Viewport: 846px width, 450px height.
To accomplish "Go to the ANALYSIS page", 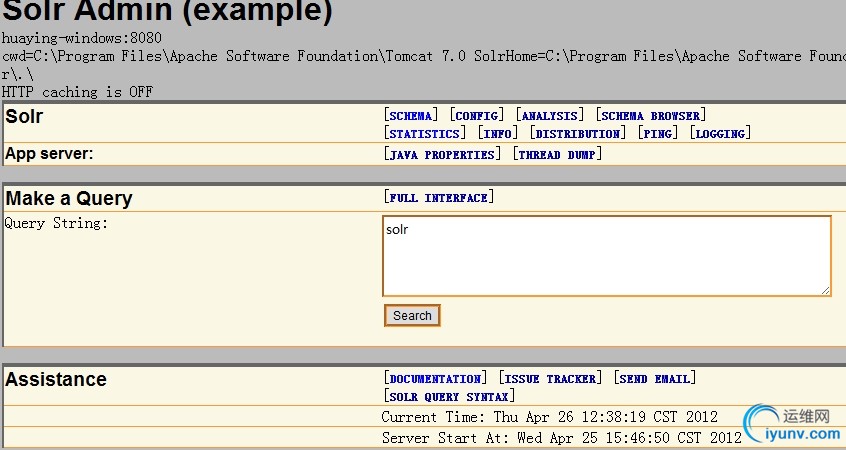I will pos(549,115).
